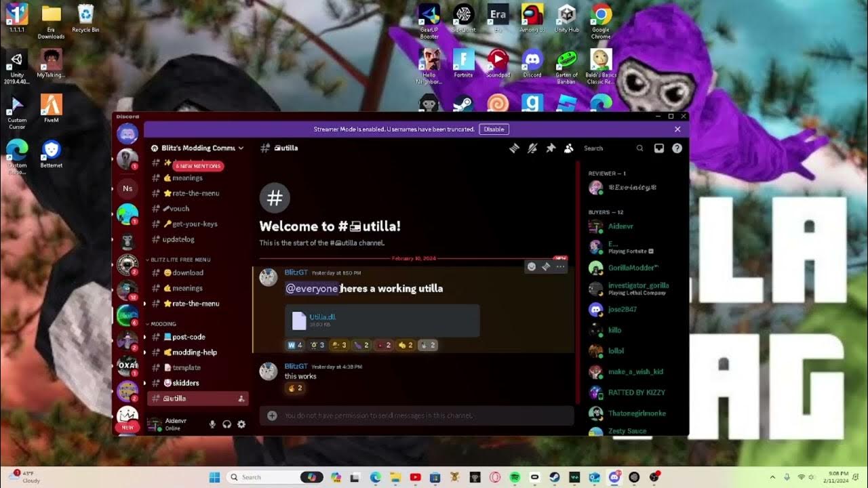Jump to 6 New Mentions pill
The height and width of the screenshot is (488, 868).
tap(198, 166)
